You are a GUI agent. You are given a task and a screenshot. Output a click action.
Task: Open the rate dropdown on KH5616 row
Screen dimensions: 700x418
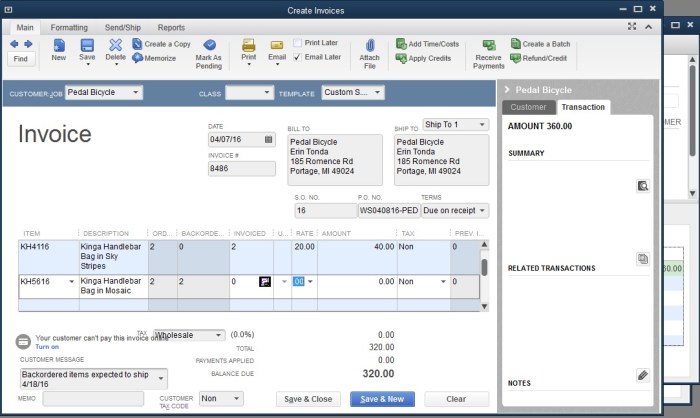(x=310, y=281)
